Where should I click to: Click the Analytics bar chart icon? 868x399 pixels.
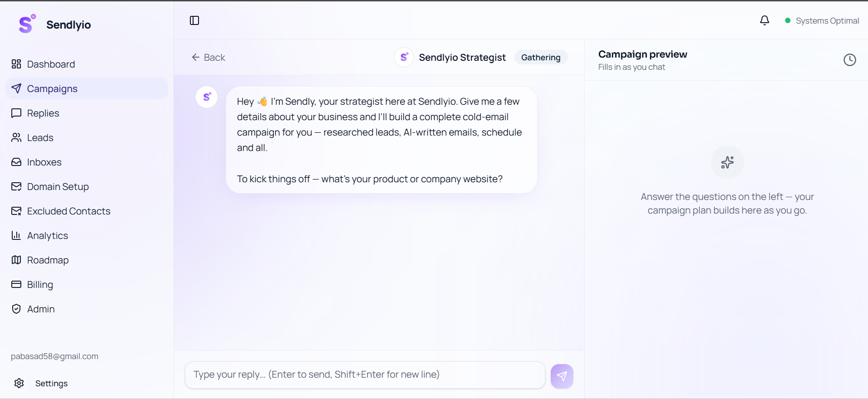16,235
